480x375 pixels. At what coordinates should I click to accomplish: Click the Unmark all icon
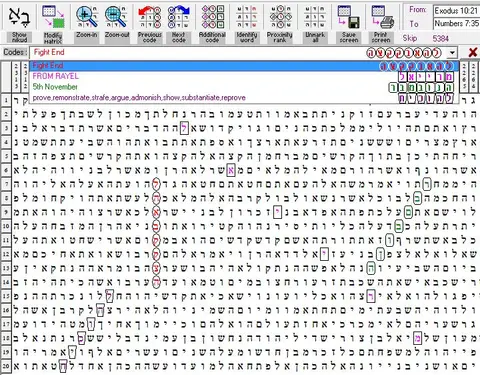[x=315, y=17]
